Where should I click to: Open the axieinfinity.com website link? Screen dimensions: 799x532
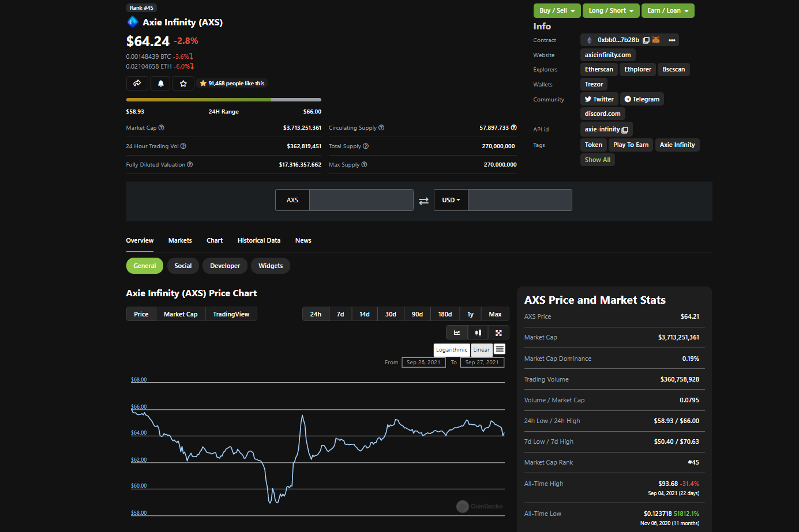tap(607, 55)
